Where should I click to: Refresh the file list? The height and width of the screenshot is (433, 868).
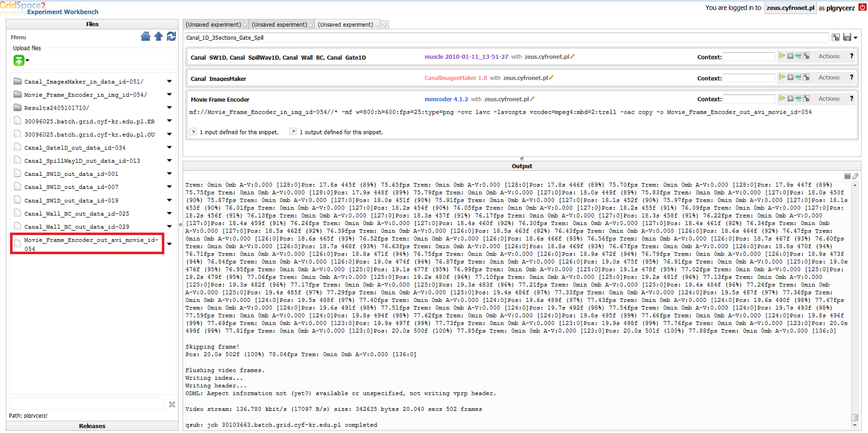171,36
